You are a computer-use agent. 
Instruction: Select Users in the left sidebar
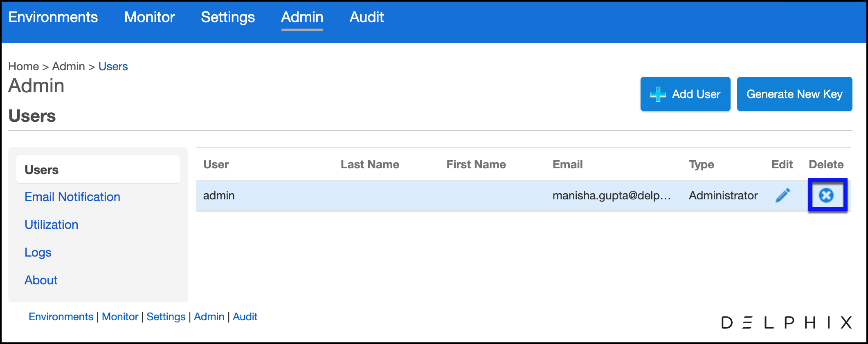42,170
